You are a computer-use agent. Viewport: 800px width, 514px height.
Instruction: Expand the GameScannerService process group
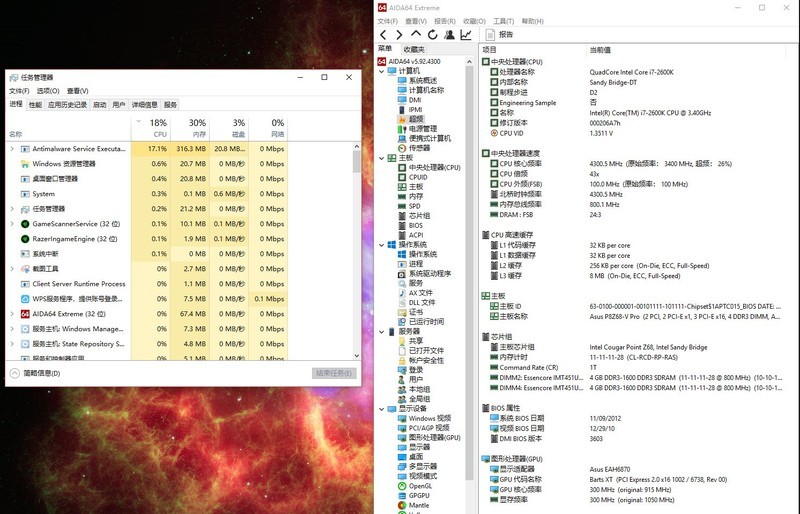click(12, 224)
